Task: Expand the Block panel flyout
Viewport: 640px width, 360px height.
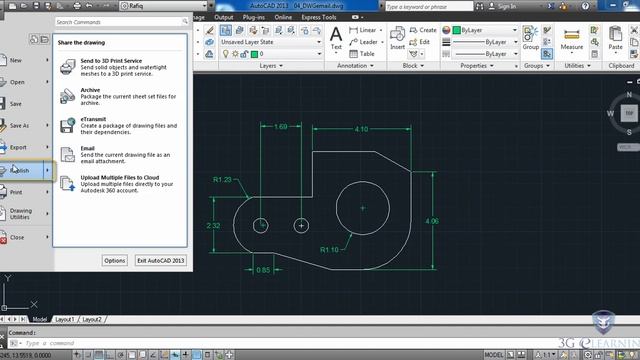Action: 413,66
